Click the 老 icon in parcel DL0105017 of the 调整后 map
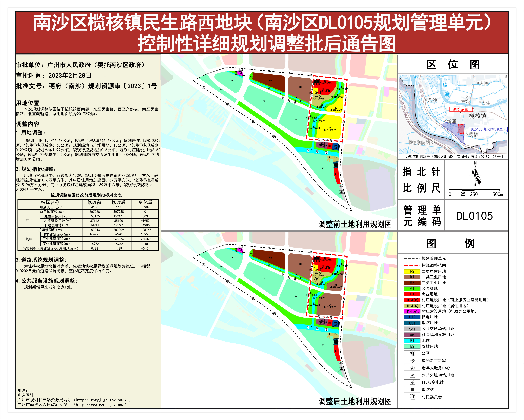 pos(317,279)
